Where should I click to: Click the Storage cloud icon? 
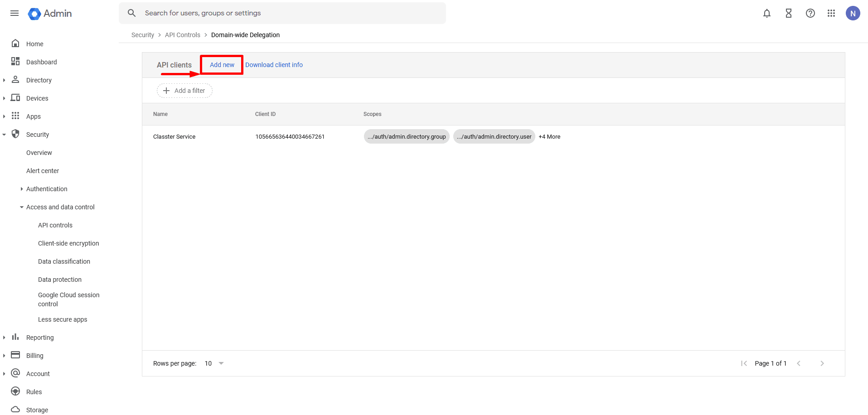coord(15,409)
